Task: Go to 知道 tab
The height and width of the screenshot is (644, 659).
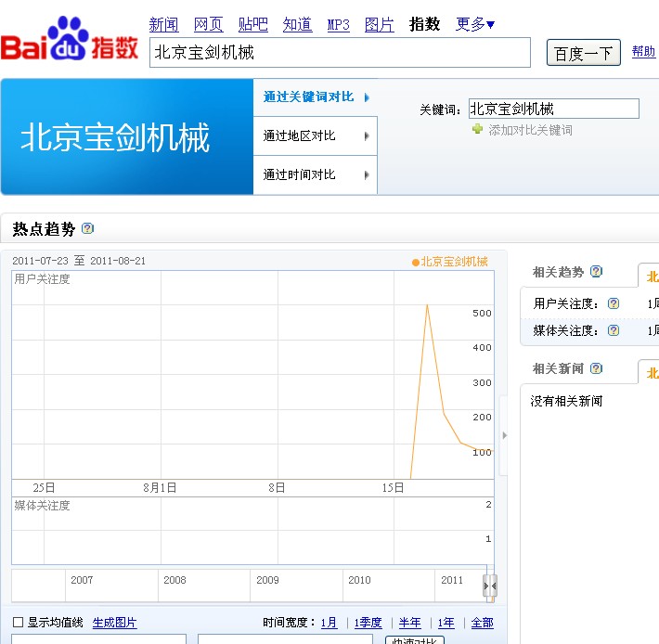Action: (x=298, y=24)
